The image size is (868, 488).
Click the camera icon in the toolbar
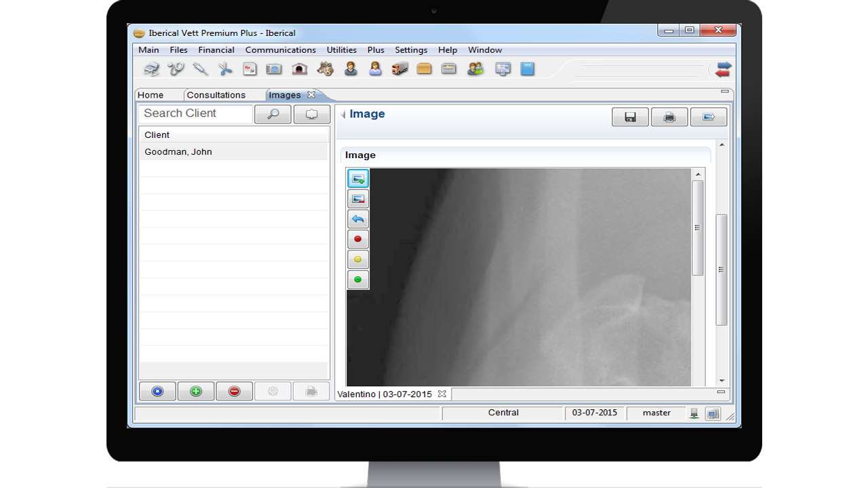click(x=274, y=69)
